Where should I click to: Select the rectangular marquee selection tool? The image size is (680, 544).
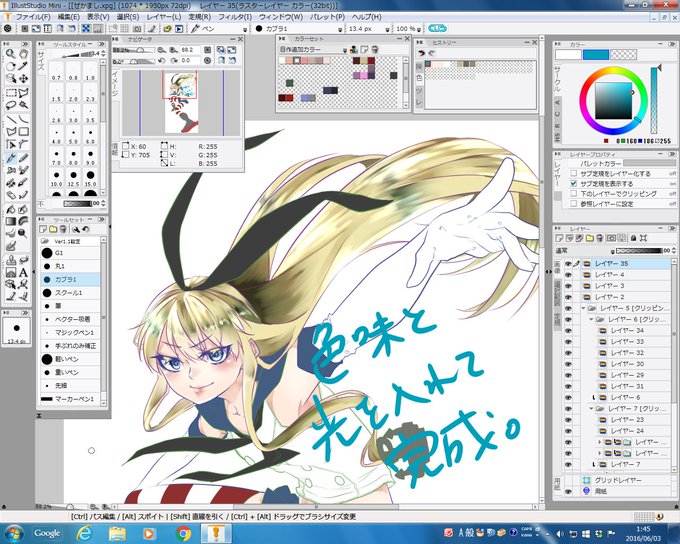[10, 93]
